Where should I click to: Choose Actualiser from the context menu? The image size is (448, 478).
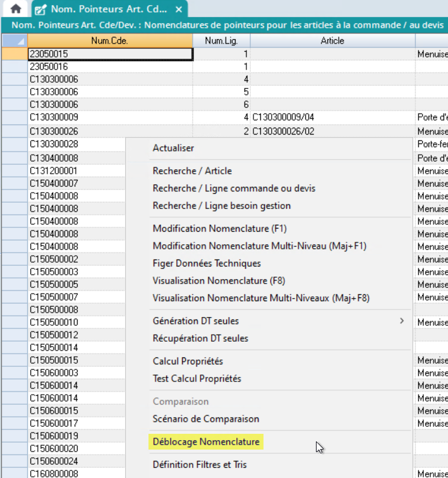point(173,148)
